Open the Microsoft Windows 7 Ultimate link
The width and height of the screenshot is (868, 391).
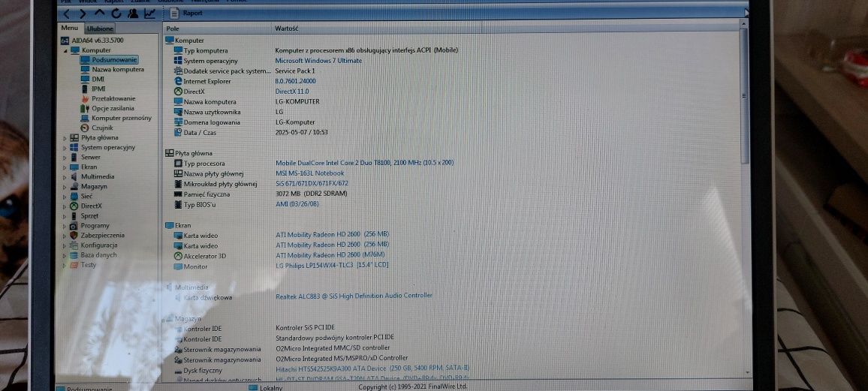point(319,60)
